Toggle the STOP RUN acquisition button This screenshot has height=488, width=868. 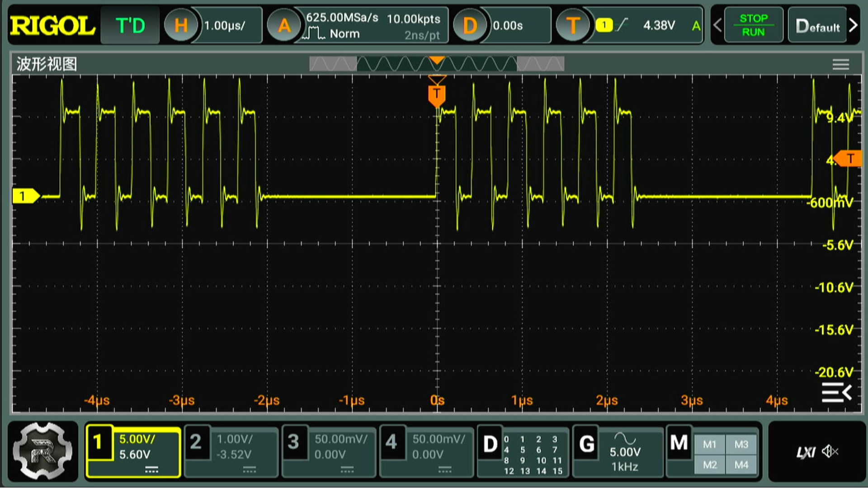753,25
